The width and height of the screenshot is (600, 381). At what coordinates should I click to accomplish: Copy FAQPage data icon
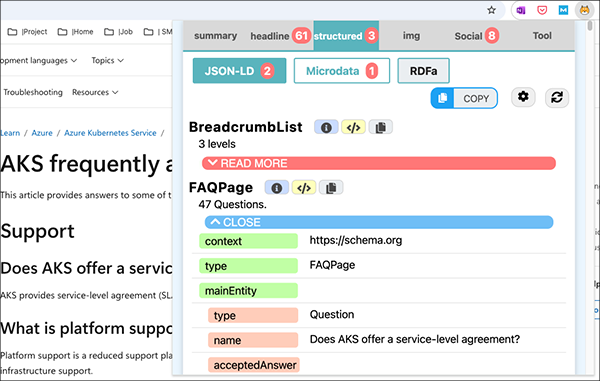331,188
